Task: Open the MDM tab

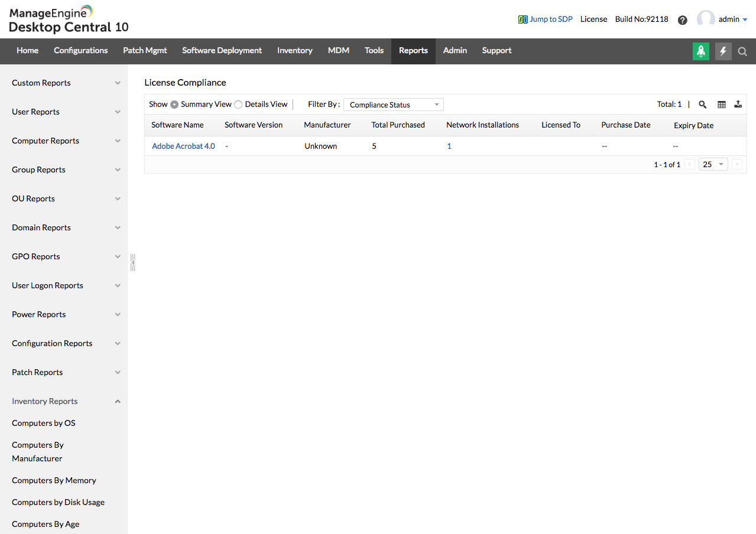Action: (x=339, y=51)
